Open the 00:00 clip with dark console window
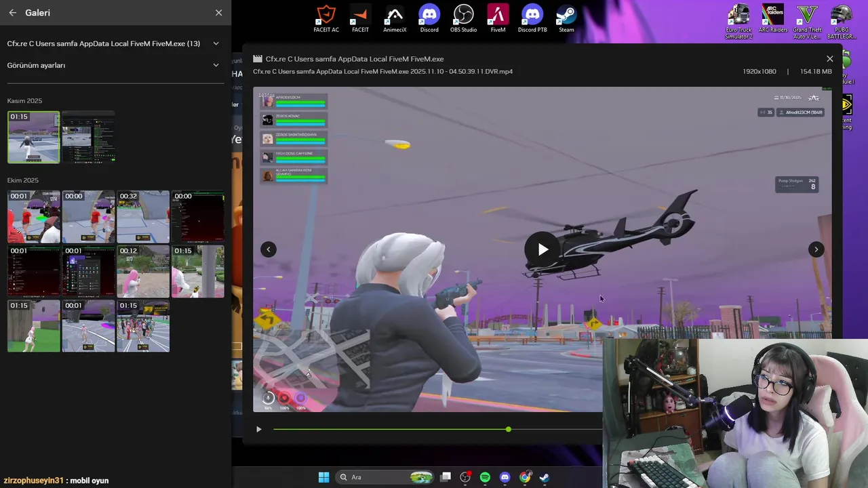 coord(197,217)
